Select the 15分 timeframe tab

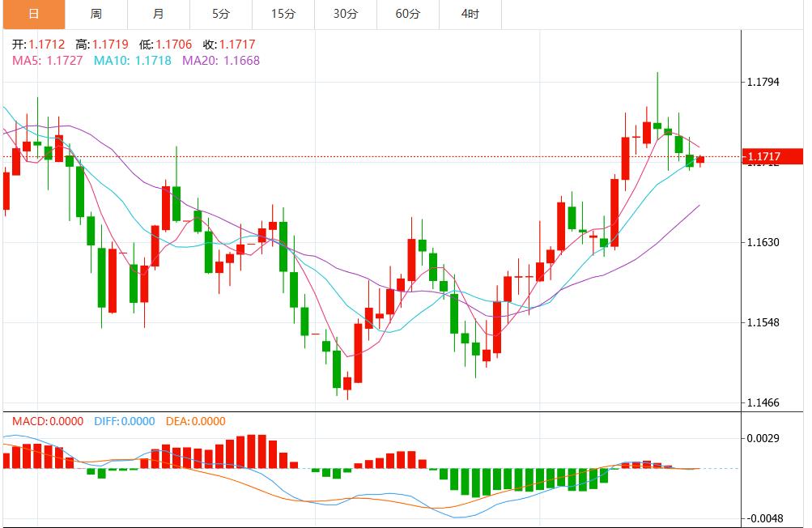pos(283,15)
